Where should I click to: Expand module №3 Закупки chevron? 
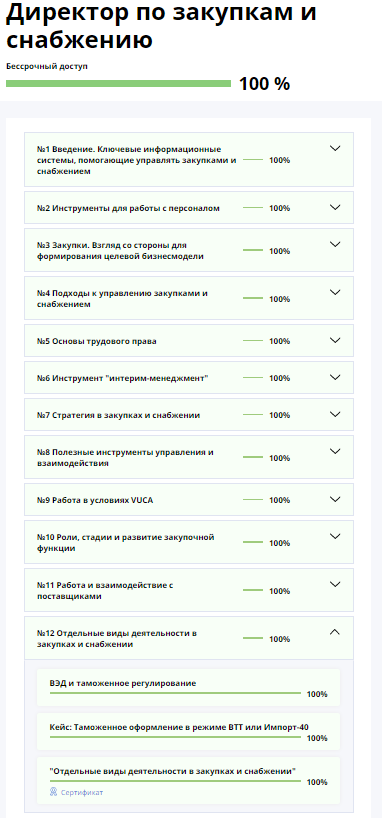coord(336,244)
